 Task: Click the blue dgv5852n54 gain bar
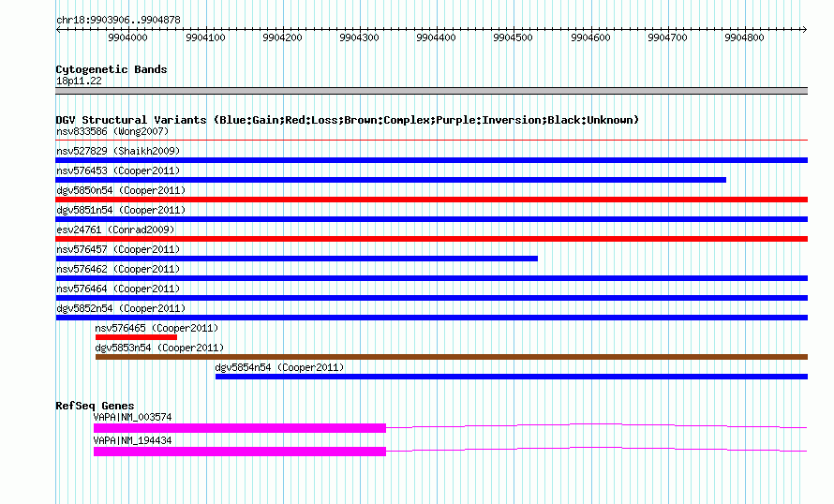tap(431, 318)
